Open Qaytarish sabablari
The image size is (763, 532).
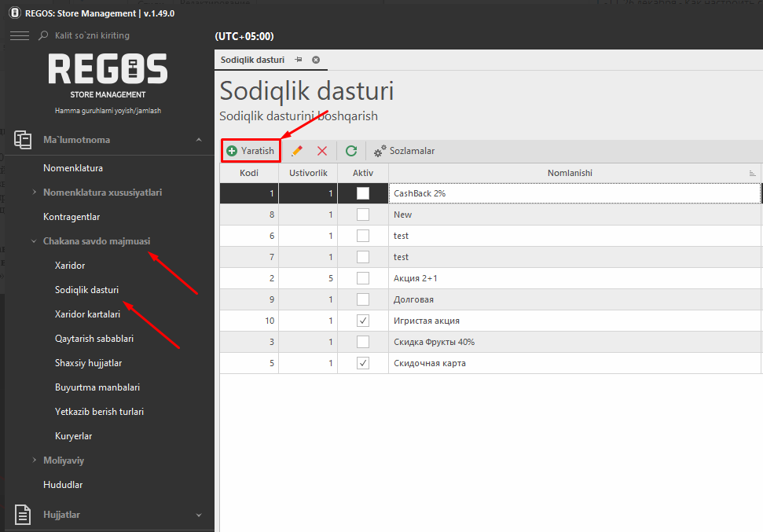point(94,338)
